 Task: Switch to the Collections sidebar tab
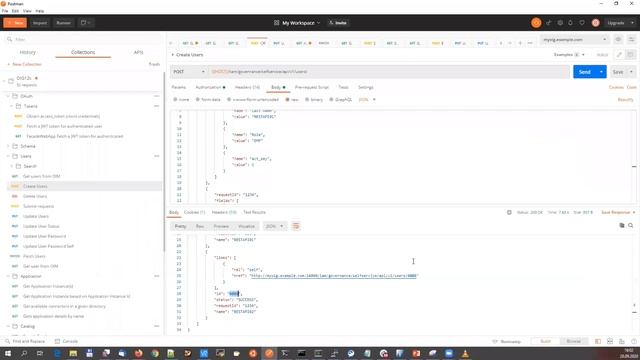pyautogui.click(x=83, y=52)
